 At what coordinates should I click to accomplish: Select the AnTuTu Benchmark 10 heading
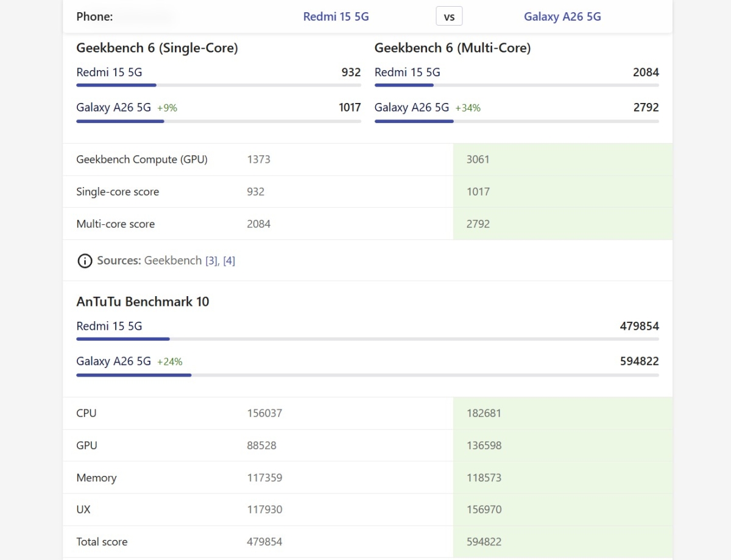pyautogui.click(x=143, y=302)
